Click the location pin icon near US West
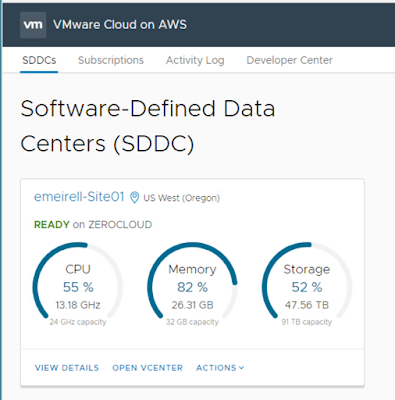This screenshot has width=395, height=400. [x=134, y=197]
